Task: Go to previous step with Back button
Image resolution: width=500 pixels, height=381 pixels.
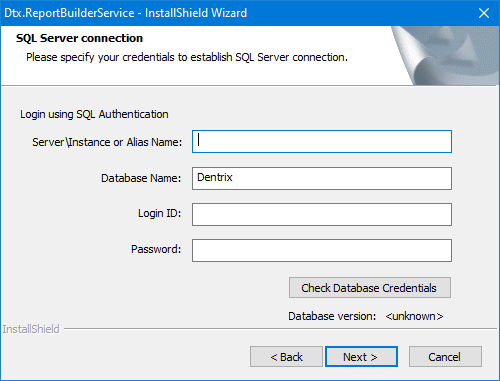Action: [x=286, y=357]
